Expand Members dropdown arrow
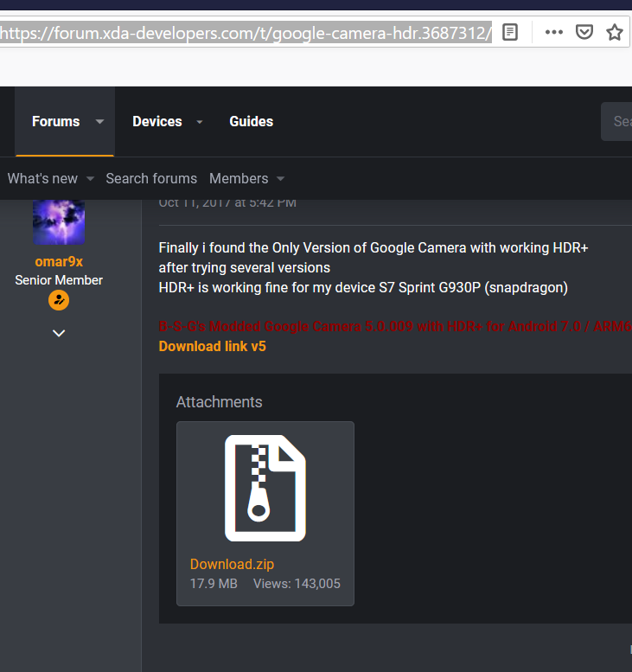This screenshot has height=672, width=632. pos(280,179)
